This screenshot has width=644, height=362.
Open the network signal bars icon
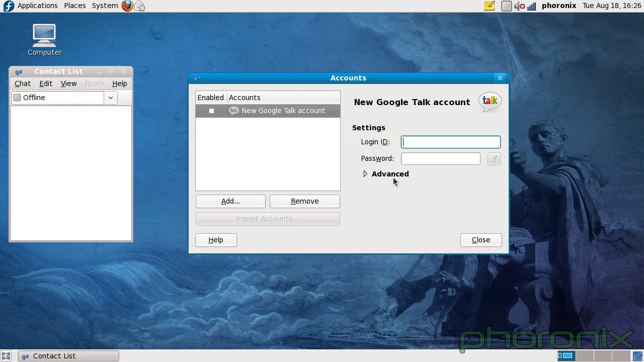click(x=531, y=6)
